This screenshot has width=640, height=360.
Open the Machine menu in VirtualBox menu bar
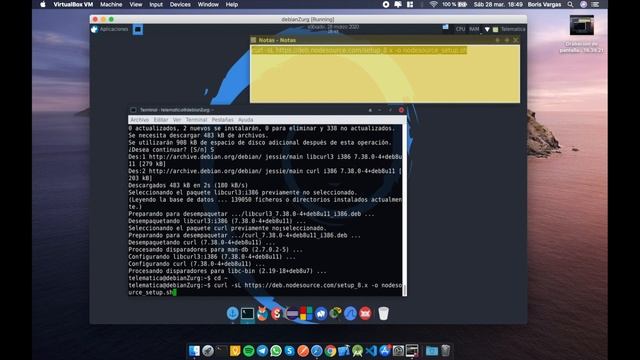point(111,4)
